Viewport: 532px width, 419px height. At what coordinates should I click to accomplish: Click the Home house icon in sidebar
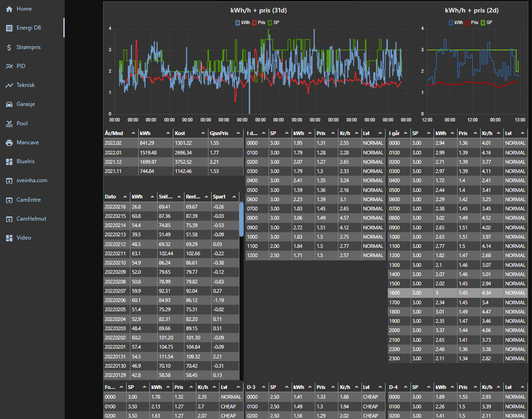tap(9, 9)
